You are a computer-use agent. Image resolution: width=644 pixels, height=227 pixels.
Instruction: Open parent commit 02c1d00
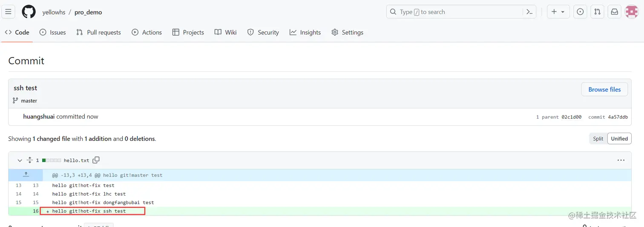tap(571, 117)
